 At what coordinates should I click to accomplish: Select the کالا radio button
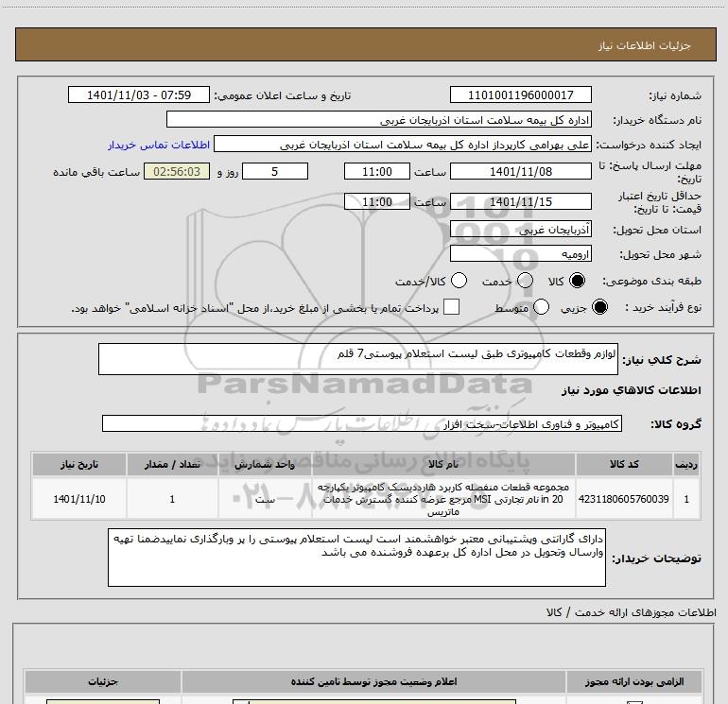(577, 281)
